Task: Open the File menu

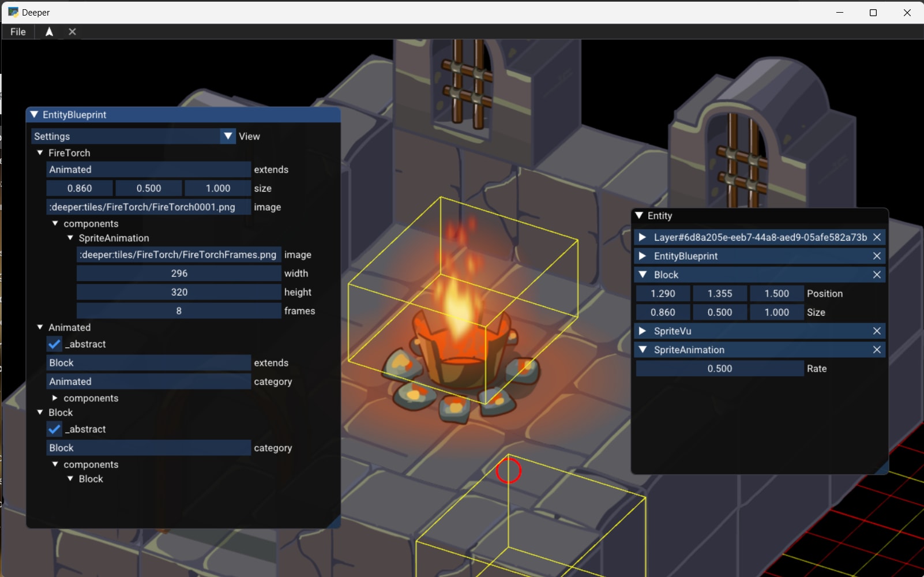Action: (x=17, y=32)
